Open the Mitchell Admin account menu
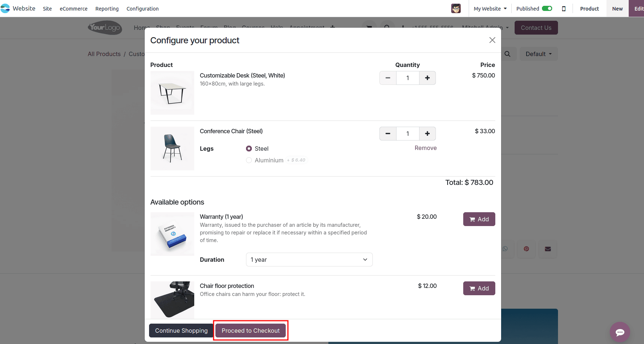The width and height of the screenshot is (644, 344). pyautogui.click(x=485, y=27)
